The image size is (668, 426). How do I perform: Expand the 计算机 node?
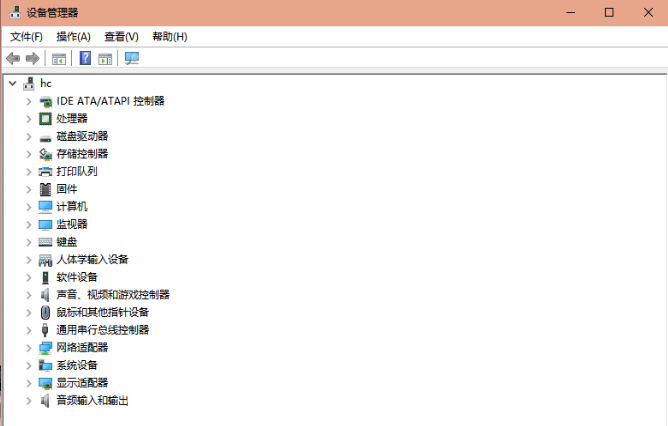point(29,207)
